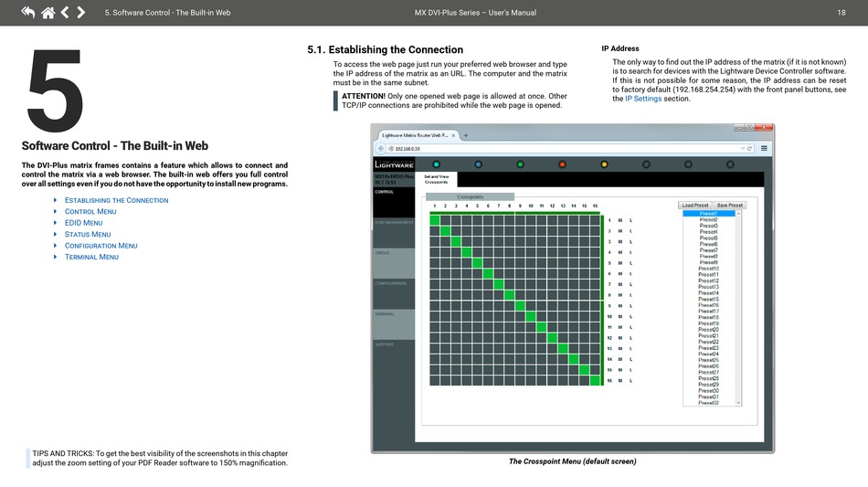The image size is (868, 487).
Task: Click the blue status indicator circle
Action: pyautogui.click(x=478, y=164)
